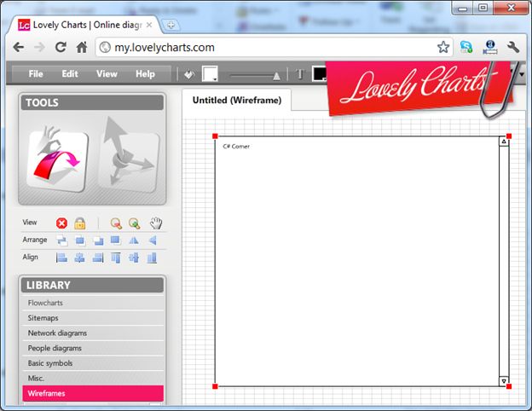
Task: Open the Help menu
Action: pos(145,73)
